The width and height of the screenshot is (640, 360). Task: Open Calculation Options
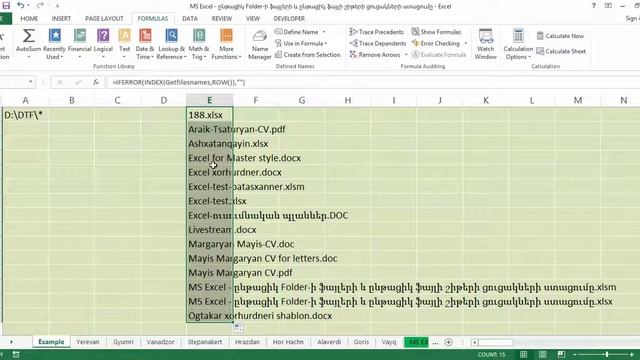tap(518, 44)
